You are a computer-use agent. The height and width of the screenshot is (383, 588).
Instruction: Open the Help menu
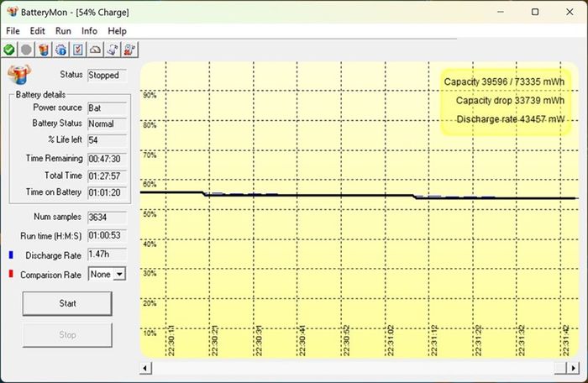click(117, 31)
